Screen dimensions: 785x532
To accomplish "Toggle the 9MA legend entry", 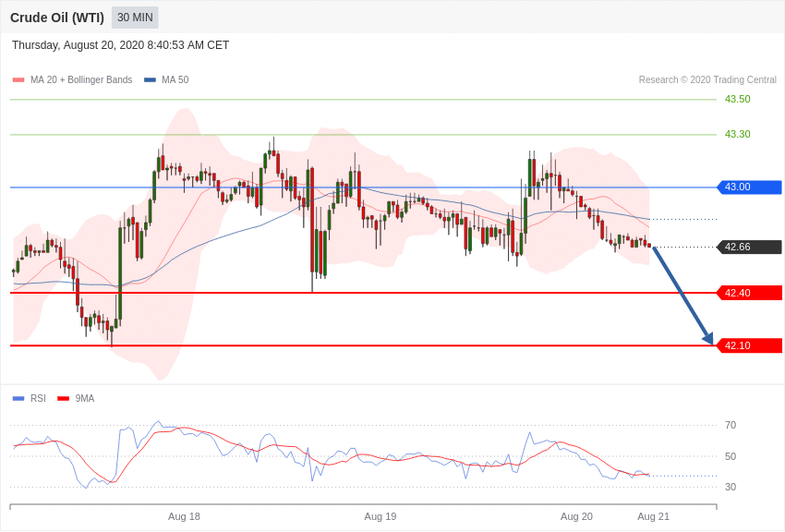I will [76, 399].
